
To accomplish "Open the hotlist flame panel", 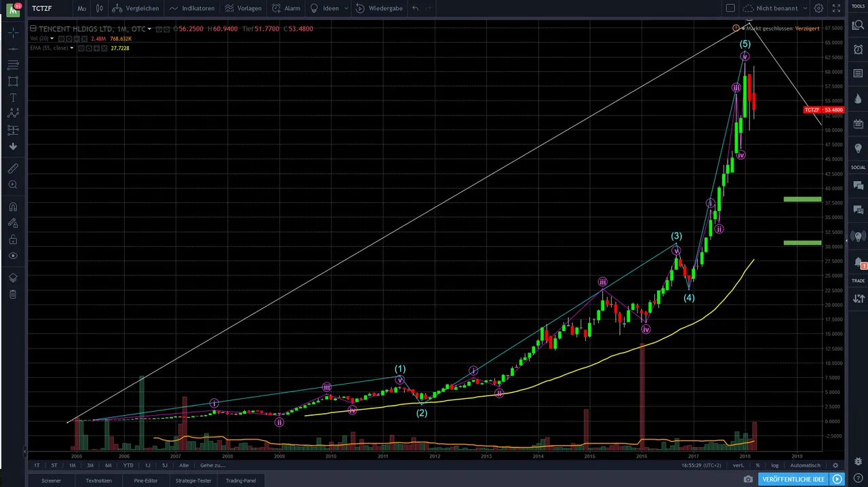I will pos(858,99).
